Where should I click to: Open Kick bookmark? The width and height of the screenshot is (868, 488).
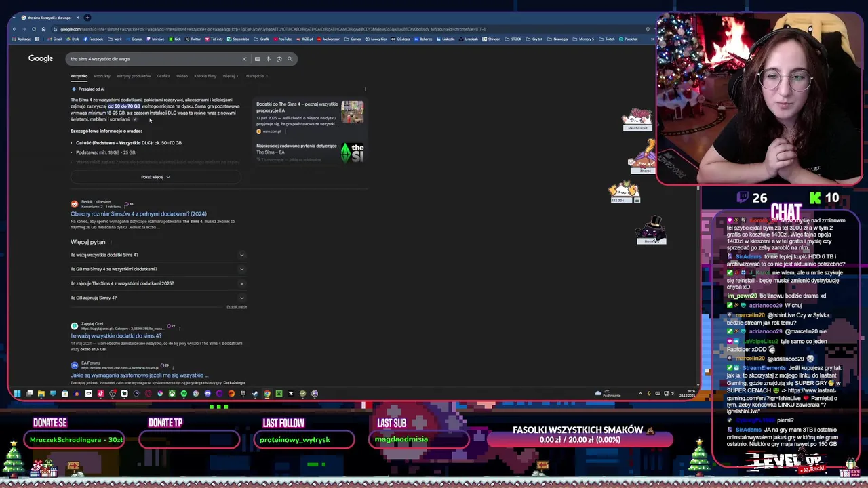tap(175, 39)
